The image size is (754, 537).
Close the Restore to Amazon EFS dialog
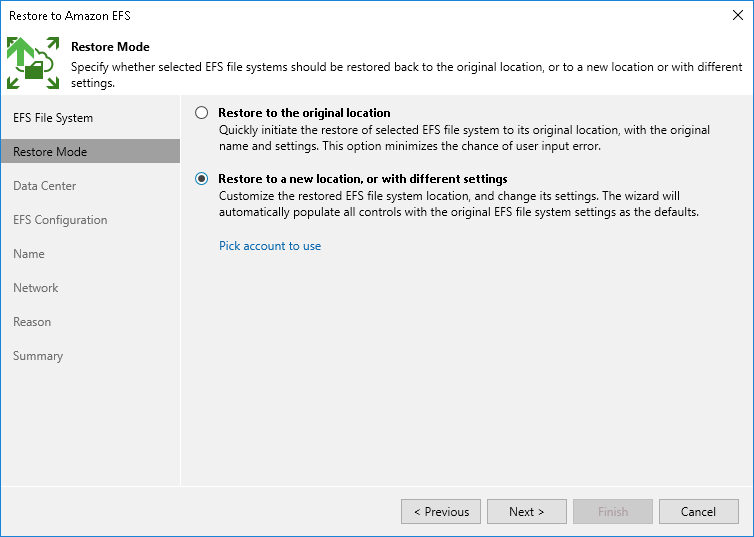tap(736, 15)
